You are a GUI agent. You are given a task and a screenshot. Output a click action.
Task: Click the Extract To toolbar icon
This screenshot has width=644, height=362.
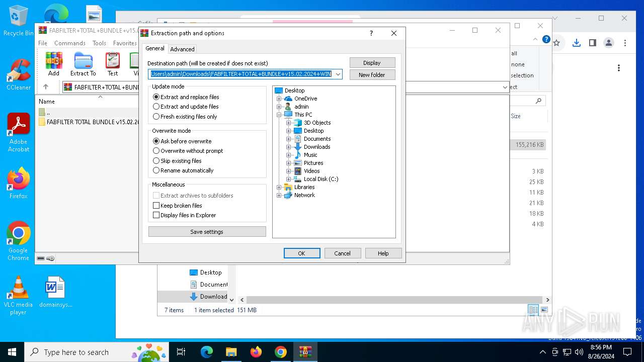click(83, 64)
